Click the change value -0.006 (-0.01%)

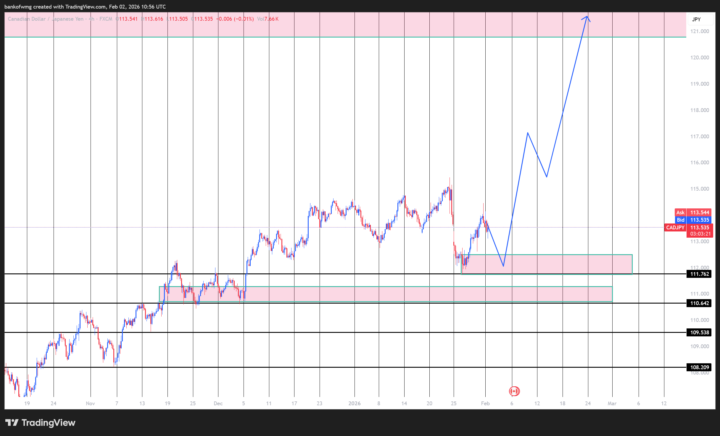point(235,19)
